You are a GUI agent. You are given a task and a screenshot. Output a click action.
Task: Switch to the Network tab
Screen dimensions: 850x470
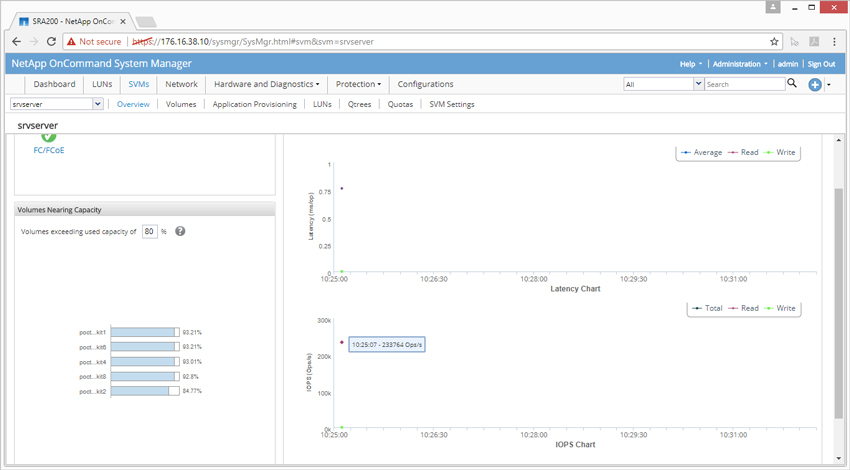pos(182,84)
